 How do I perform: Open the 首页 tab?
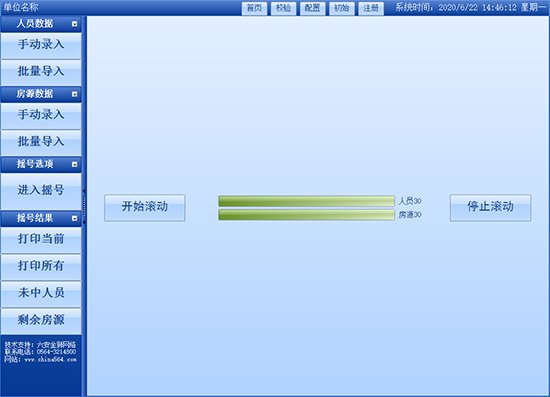pyautogui.click(x=254, y=8)
